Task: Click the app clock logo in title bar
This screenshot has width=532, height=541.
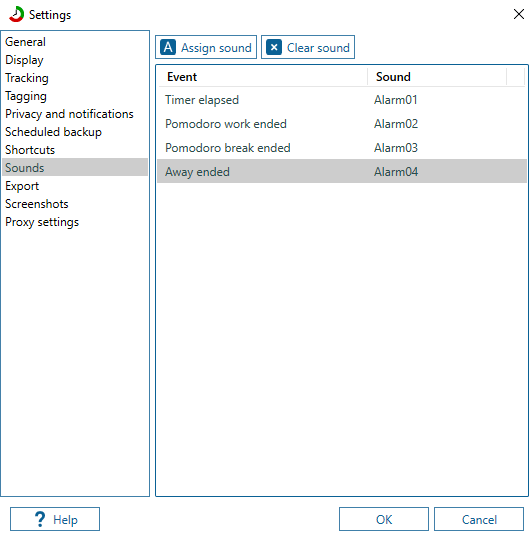Action: (17, 14)
